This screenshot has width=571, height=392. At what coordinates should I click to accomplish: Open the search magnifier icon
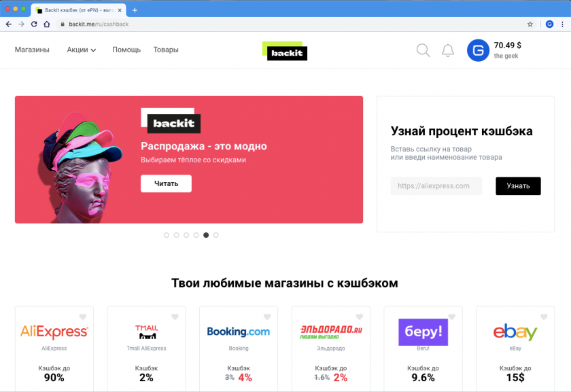click(x=423, y=50)
